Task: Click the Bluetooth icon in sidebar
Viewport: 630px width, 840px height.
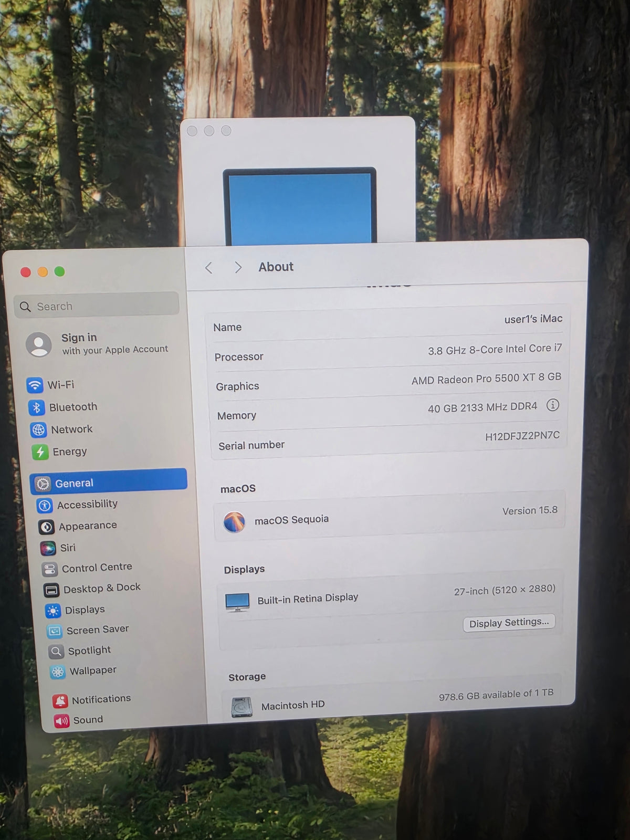Action: tap(36, 407)
